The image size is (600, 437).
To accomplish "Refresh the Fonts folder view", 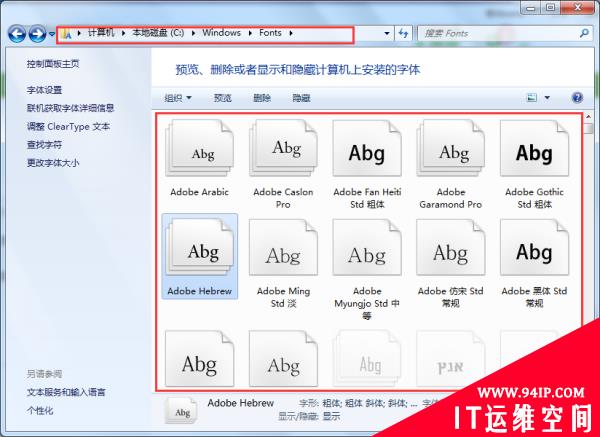I will tap(403, 33).
